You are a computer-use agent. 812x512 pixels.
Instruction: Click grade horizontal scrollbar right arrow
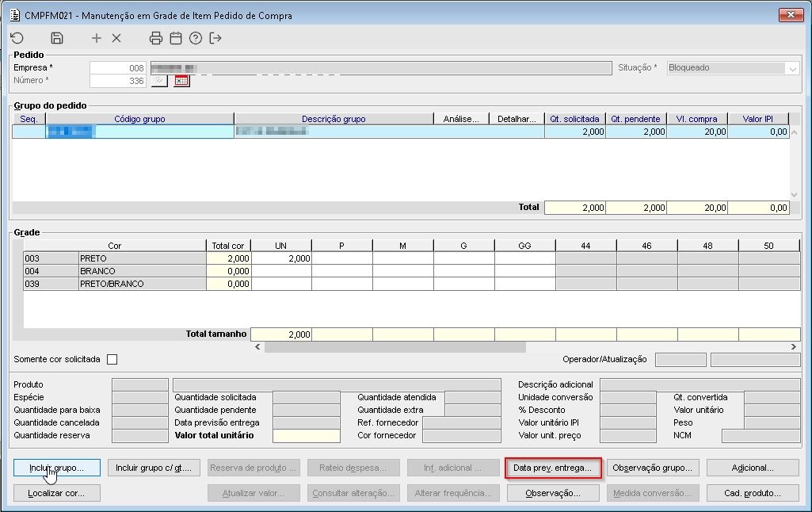click(x=793, y=346)
